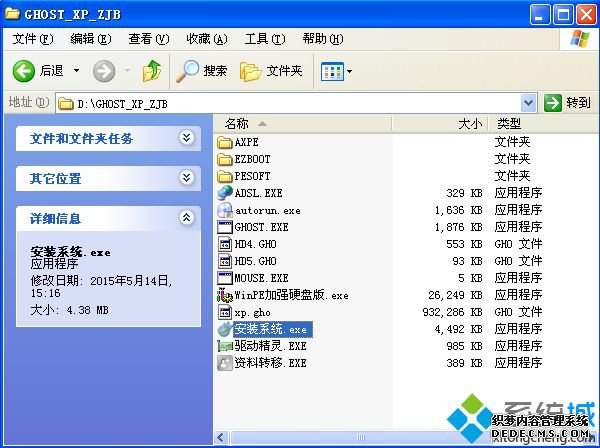Click the Back arrow toolbar icon

click(x=24, y=71)
